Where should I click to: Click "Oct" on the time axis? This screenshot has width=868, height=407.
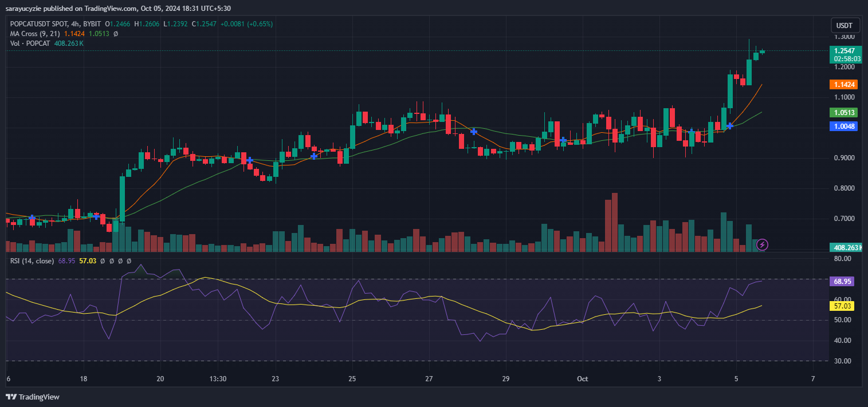pos(583,379)
